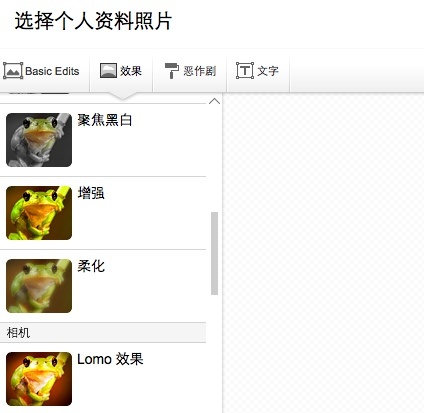
Task: Click the 文字 text box icon
Action: click(x=245, y=71)
